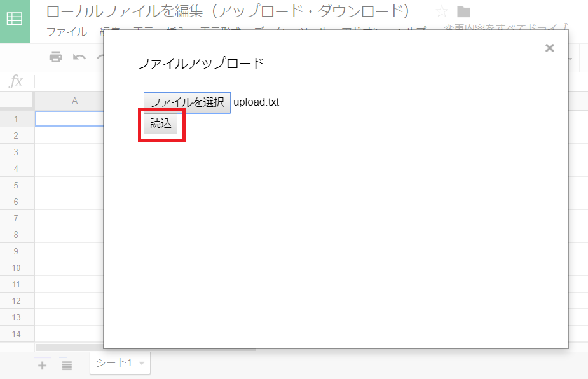Image resolution: width=588 pixels, height=379 pixels.
Task: Click the print icon in toolbar
Action: (55, 57)
